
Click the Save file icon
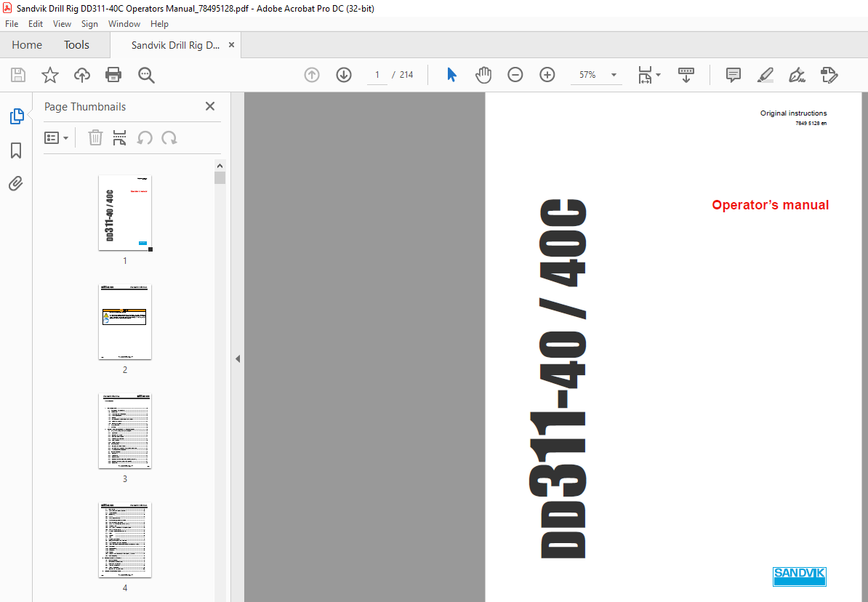[x=18, y=75]
